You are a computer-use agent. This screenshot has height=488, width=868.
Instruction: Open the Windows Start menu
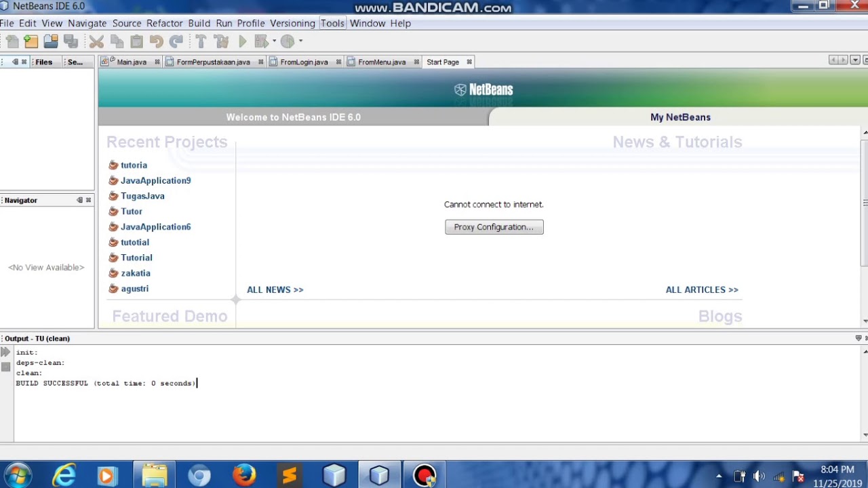click(18, 476)
